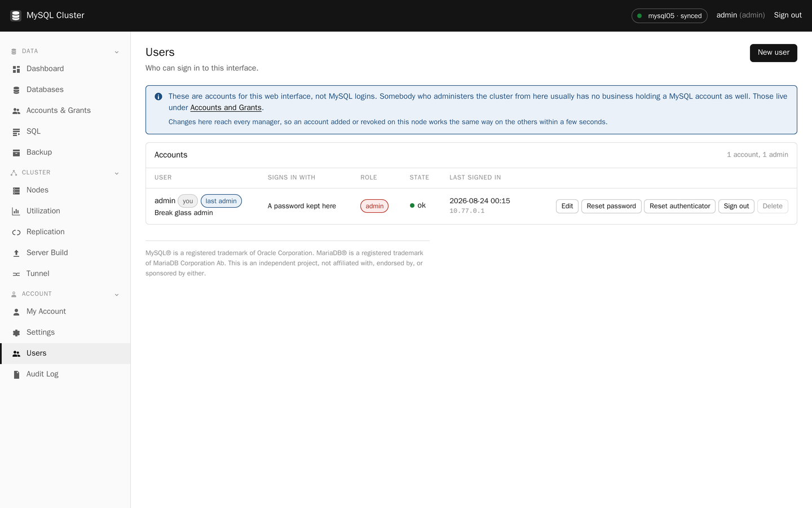Viewport: 812px width, 508px height.
Task: Navigate to the SQL page
Action: [x=65, y=132]
